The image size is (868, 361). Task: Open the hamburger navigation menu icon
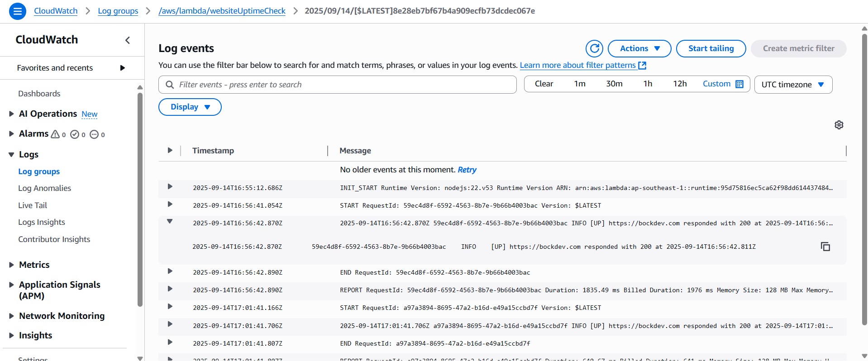pos(18,11)
